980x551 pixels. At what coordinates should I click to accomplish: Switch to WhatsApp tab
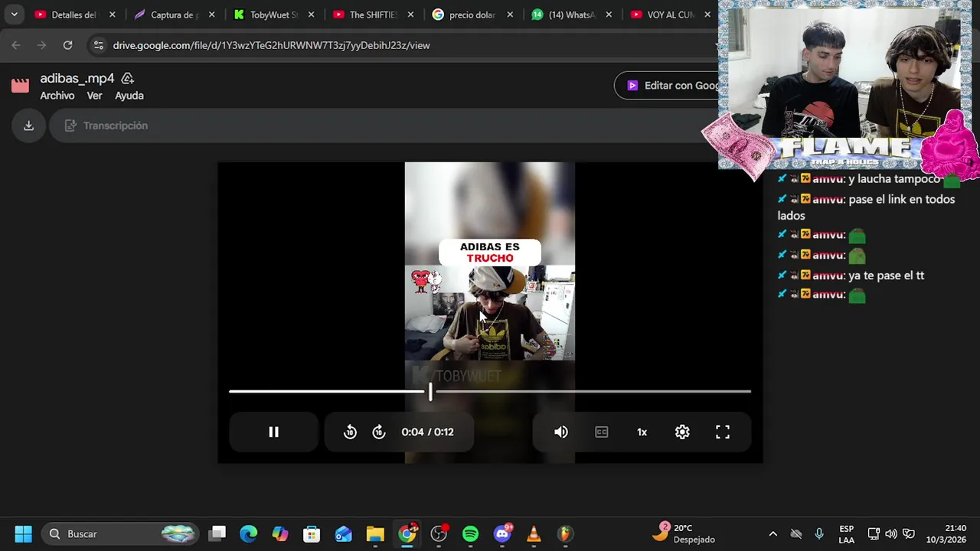(x=573, y=15)
